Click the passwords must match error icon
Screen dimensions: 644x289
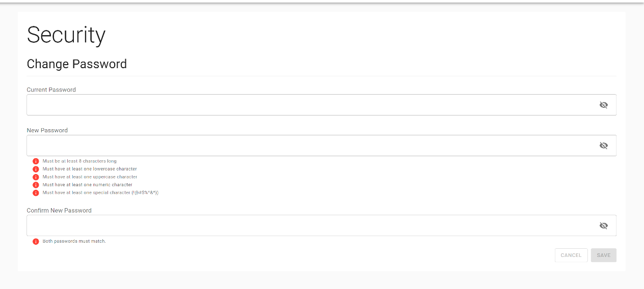pyautogui.click(x=36, y=241)
